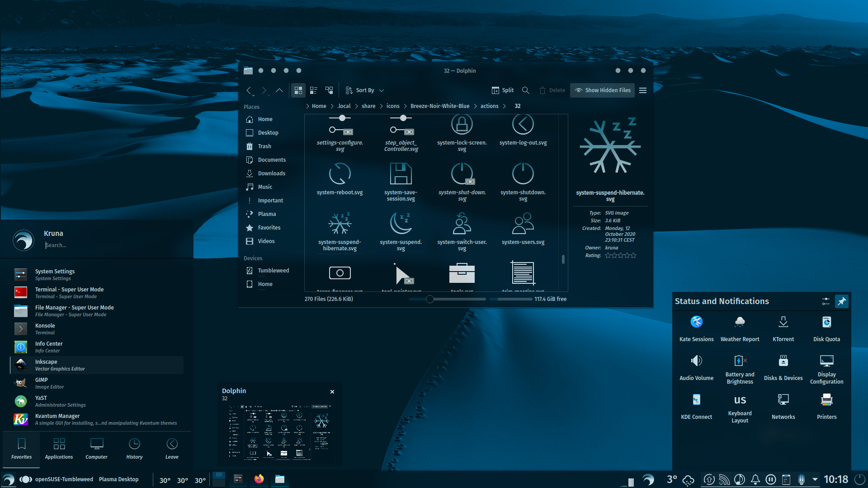This screenshot has width=868, height=488.
Task: Open the search icon in Dolphin toolbar
Action: point(525,90)
